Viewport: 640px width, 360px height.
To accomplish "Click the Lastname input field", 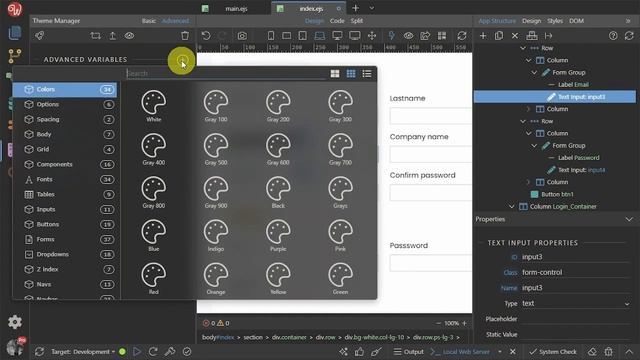I will (431, 116).
